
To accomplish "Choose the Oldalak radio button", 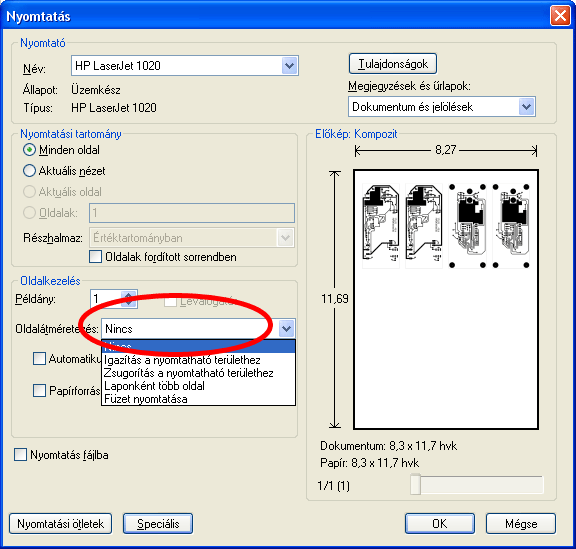I will click(29, 213).
